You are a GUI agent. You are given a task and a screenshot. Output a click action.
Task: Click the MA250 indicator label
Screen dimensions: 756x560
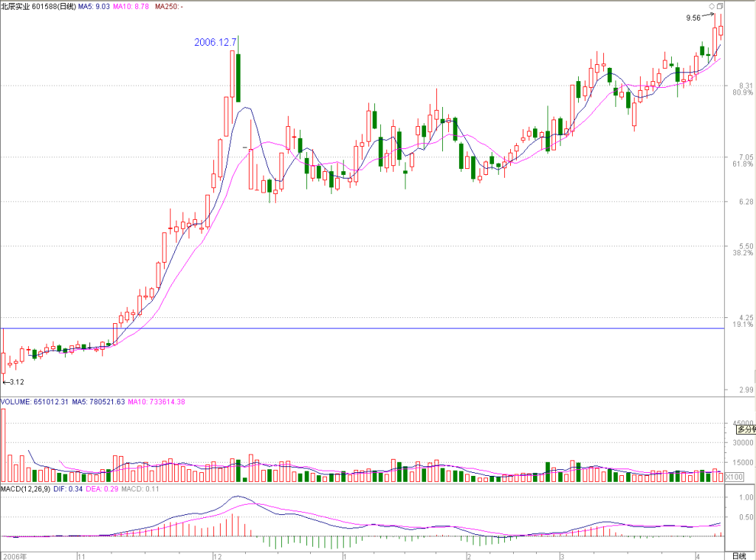point(169,7)
